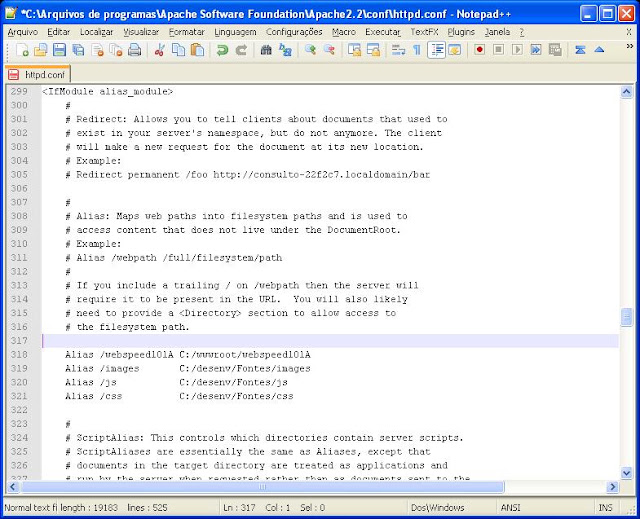640x519 pixels.
Task: Open the Localizar menu
Action: 96,32
